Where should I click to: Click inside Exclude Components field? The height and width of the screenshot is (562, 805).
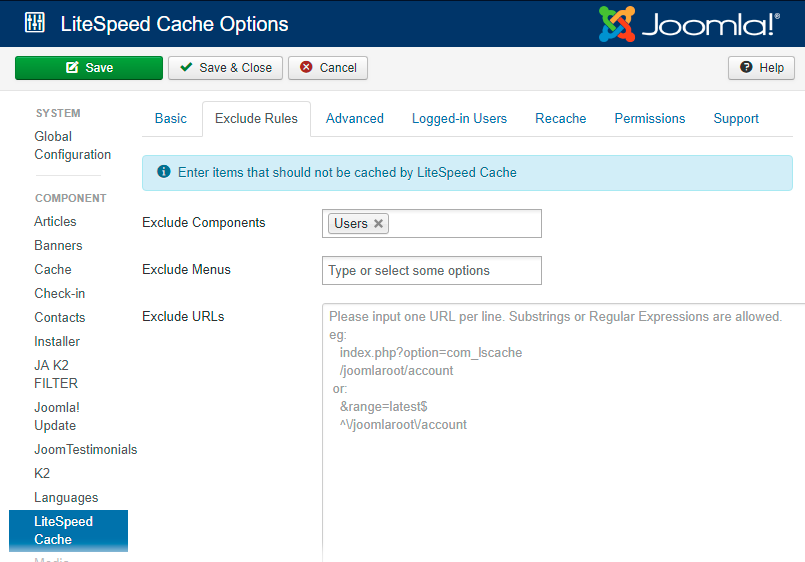pyautogui.click(x=432, y=223)
